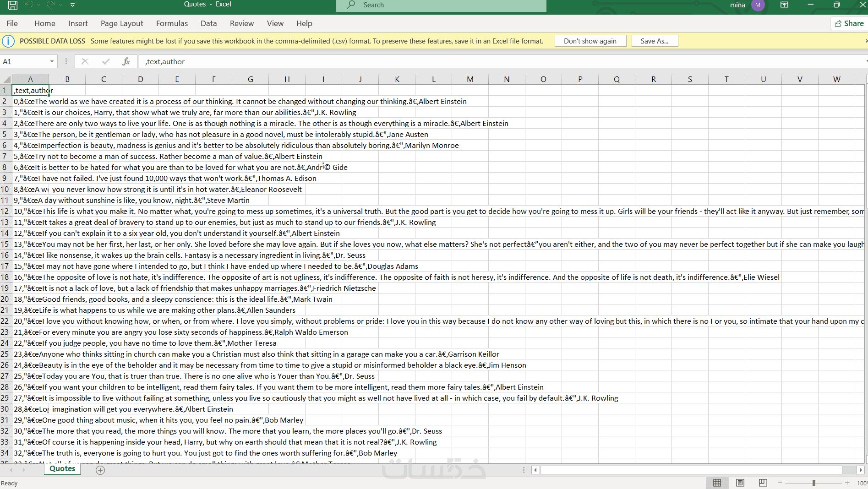Open Customize Quick Access Toolbar dropdown
Image resolution: width=868 pixels, height=489 pixels.
pyautogui.click(x=72, y=5)
